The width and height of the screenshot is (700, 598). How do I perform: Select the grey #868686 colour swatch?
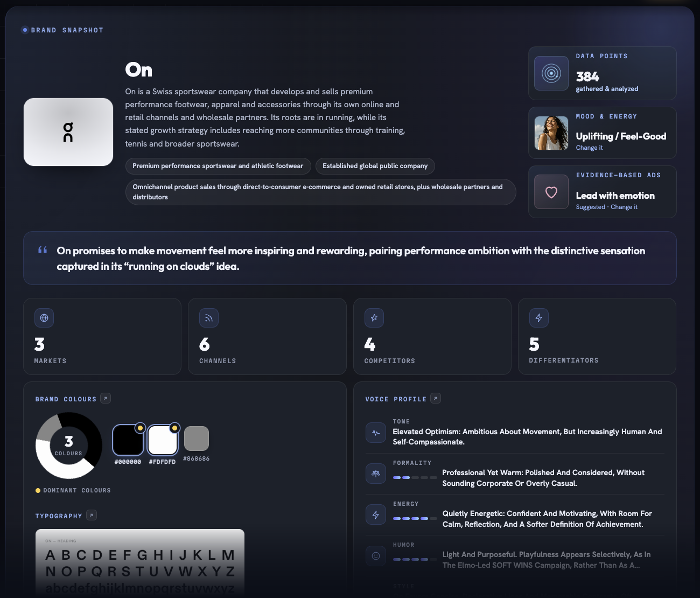click(197, 439)
